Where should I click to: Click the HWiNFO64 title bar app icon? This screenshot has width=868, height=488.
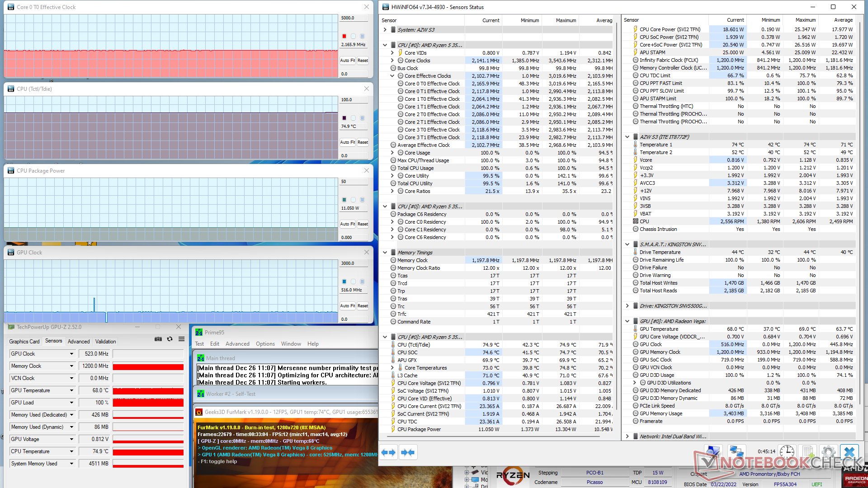(386, 7)
